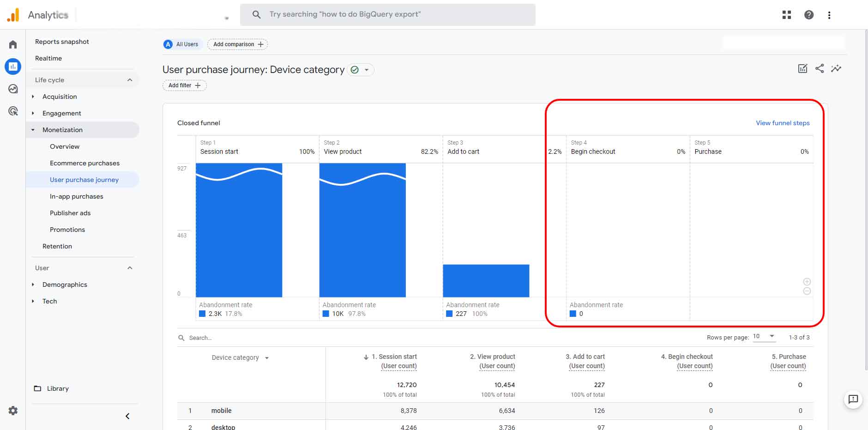Share this report via share icon

[820, 69]
